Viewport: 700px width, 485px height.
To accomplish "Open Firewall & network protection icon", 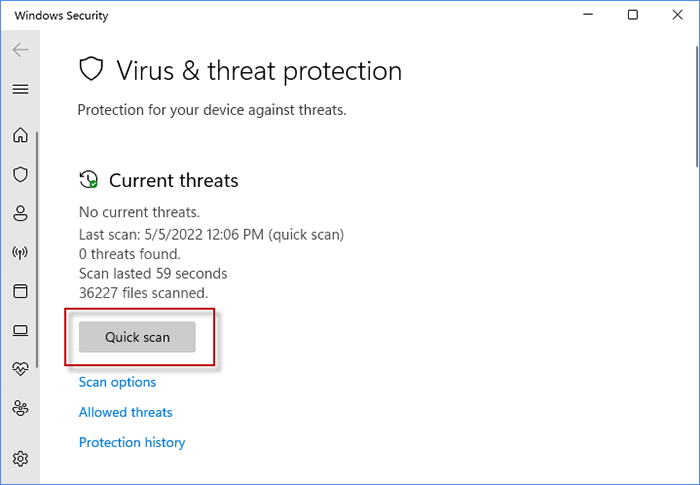I will click(20, 252).
